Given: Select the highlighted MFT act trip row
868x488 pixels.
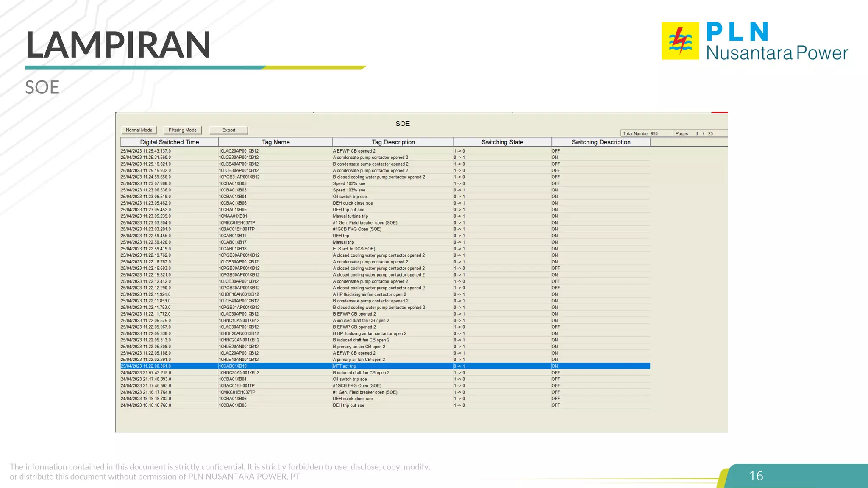Looking at the screenshot, I should [344, 366].
